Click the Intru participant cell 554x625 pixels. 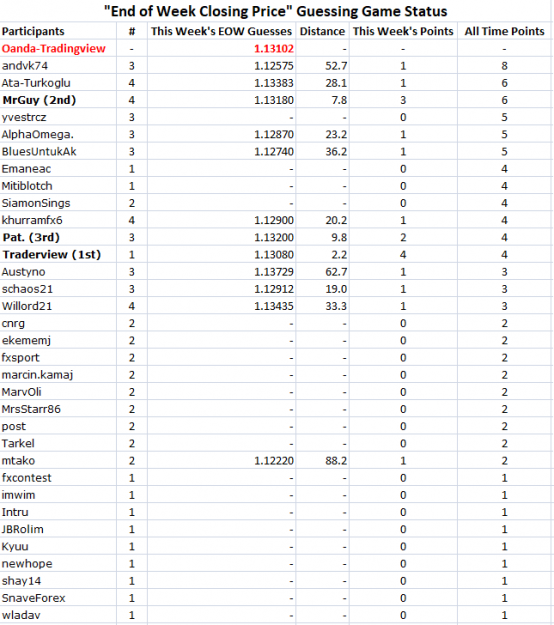[x=15, y=512]
